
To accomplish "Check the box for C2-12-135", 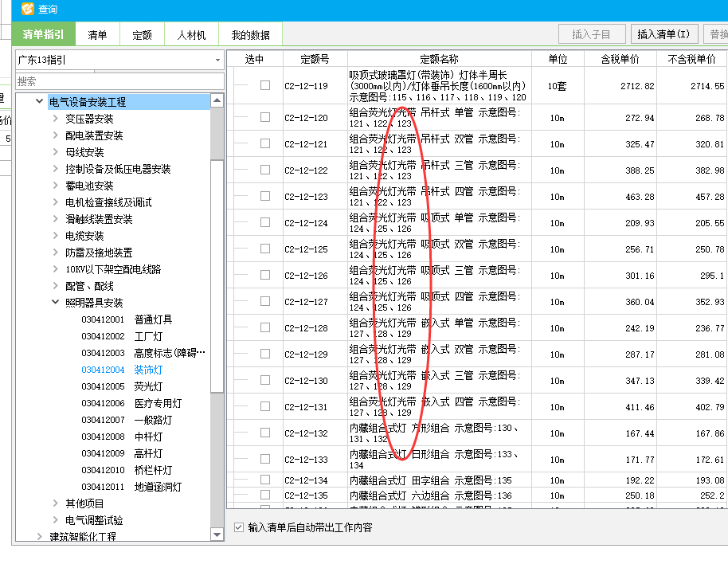I will pyautogui.click(x=265, y=495).
